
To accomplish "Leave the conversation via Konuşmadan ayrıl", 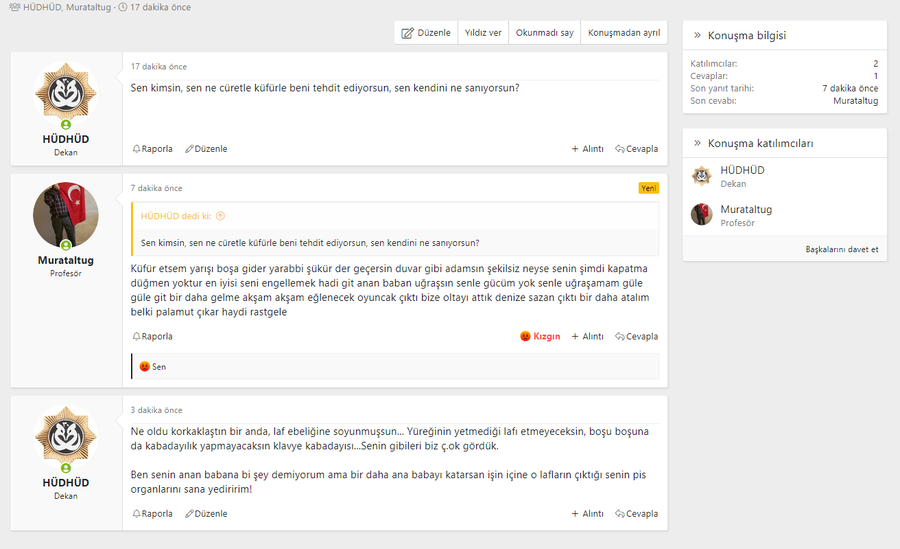I will [x=624, y=33].
